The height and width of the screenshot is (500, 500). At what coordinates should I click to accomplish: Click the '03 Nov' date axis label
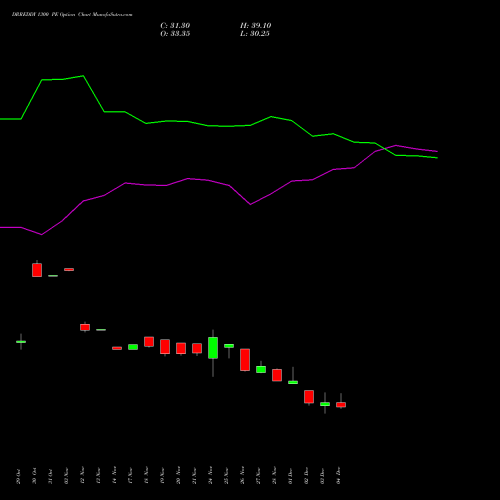pos(66,476)
